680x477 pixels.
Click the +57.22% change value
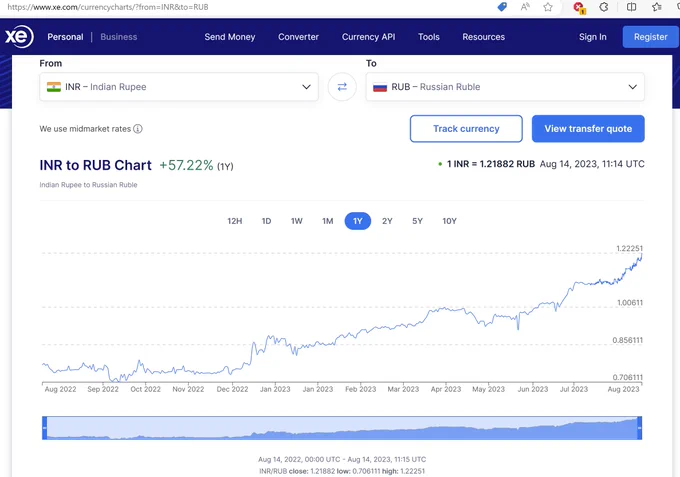(186, 165)
